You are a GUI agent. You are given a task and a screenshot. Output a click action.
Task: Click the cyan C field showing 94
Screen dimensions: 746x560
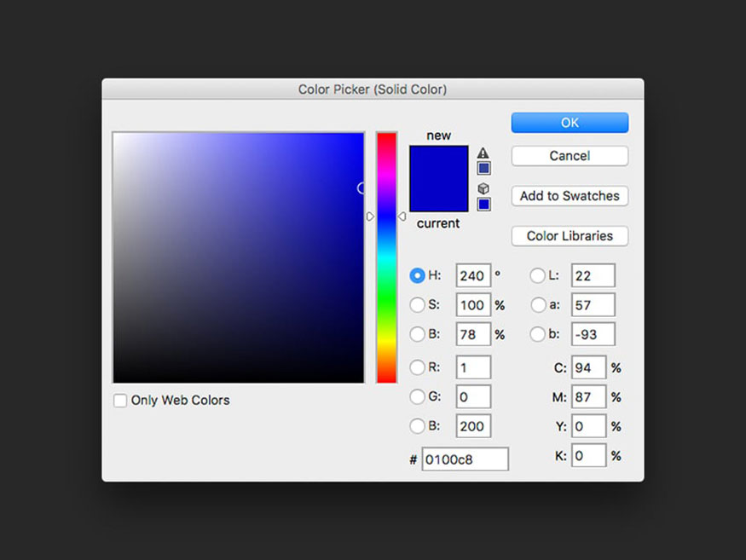pyautogui.click(x=588, y=367)
